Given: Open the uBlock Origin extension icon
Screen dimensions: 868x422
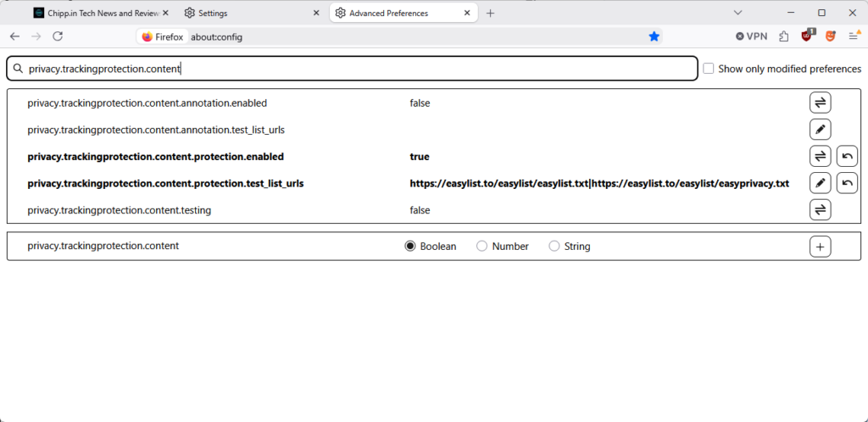Looking at the screenshot, I should (x=807, y=36).
